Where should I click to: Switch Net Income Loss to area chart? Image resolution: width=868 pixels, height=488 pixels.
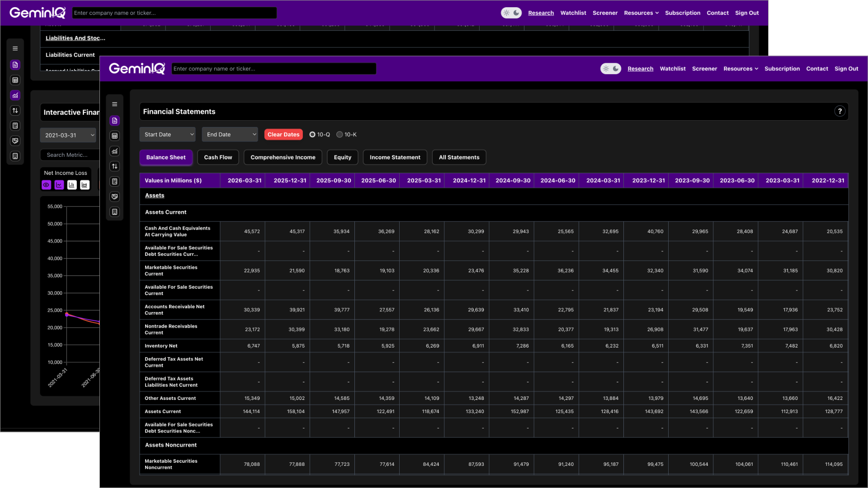click(85, 185)
